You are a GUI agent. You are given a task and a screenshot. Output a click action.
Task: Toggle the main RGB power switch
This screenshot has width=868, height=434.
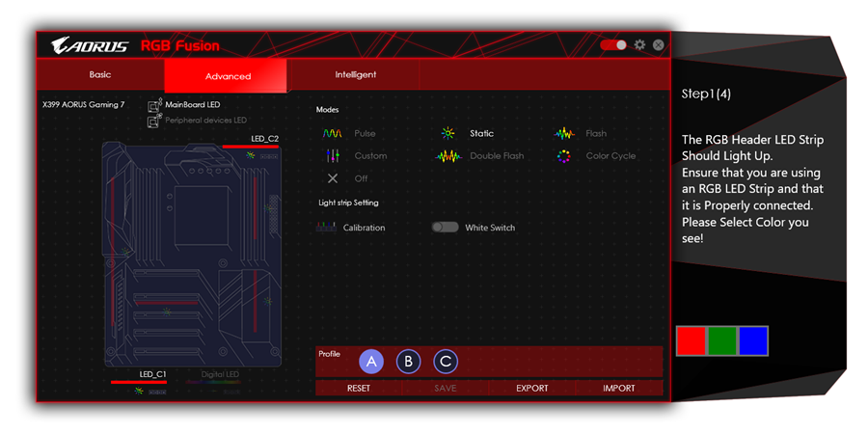click(x=612, y=45)
